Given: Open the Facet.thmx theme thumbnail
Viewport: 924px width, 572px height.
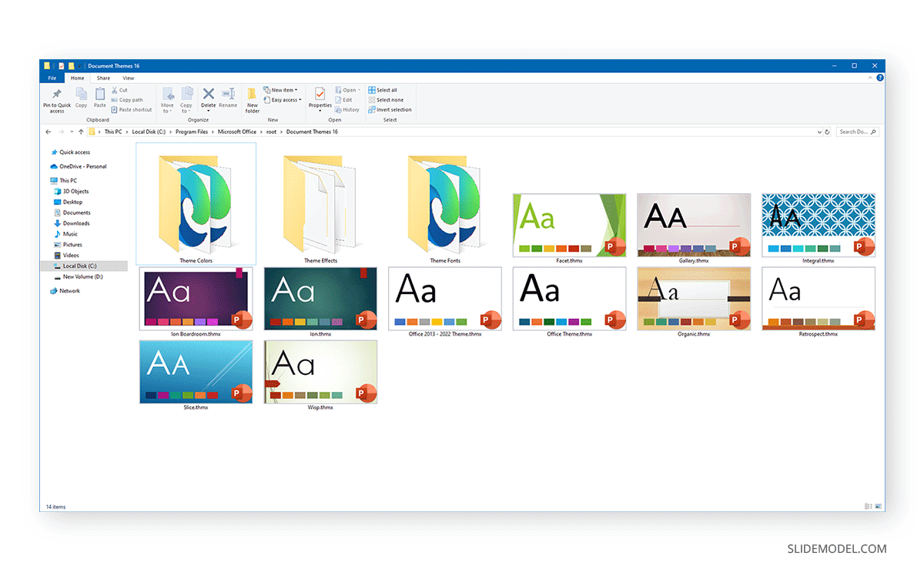Looking at the screenshot, I should 569,223.
